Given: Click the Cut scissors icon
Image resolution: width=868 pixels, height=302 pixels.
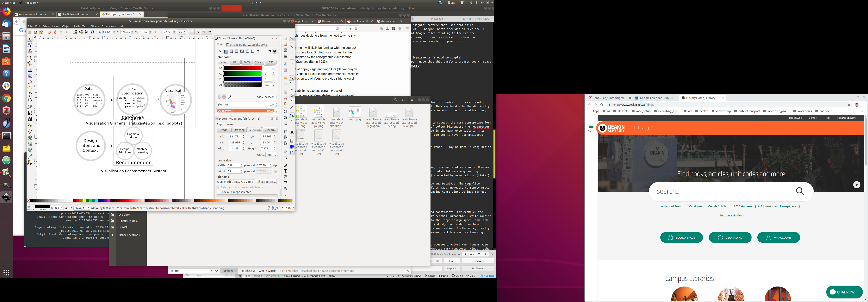Looking at the screenshot, I should (x=285, y=98).
